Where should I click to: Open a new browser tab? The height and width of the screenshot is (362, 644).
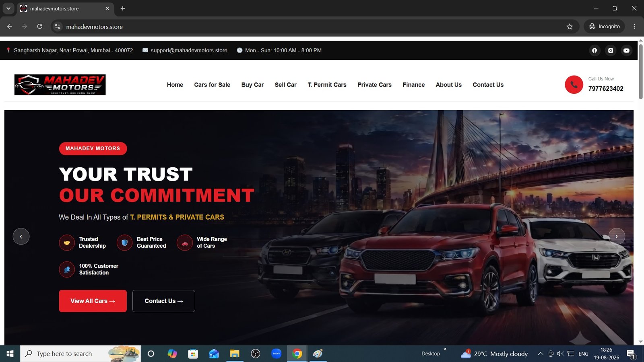coord(123,8)
